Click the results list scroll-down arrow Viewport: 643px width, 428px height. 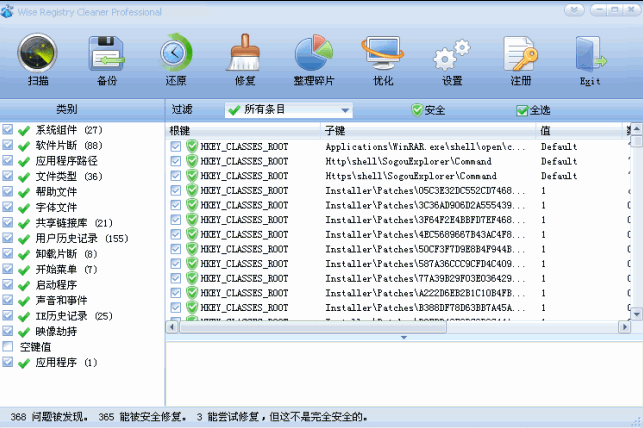click(x=636, y=314)
